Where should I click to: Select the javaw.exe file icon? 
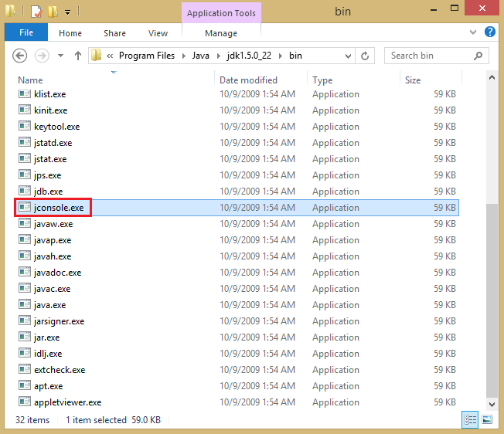[25, 223]
